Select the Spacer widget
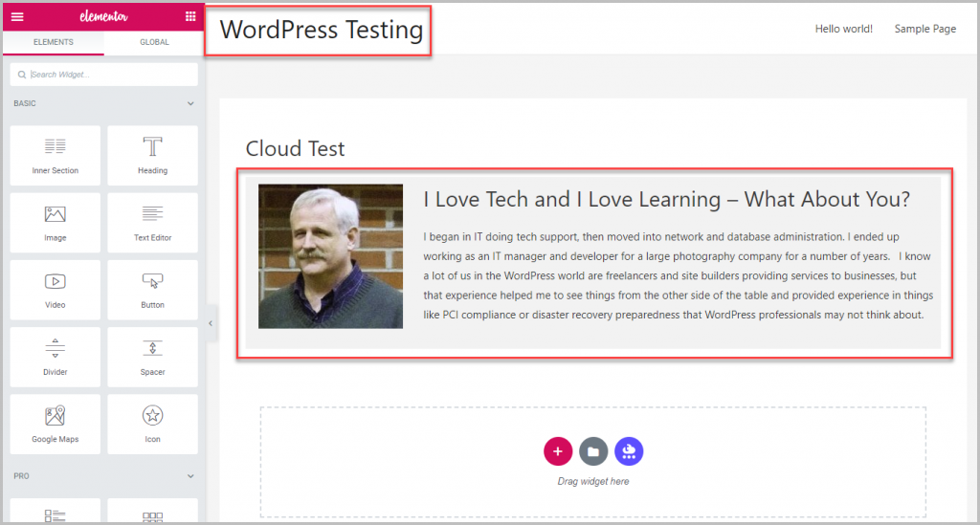 pyautogui.click(x=152, y=357)
